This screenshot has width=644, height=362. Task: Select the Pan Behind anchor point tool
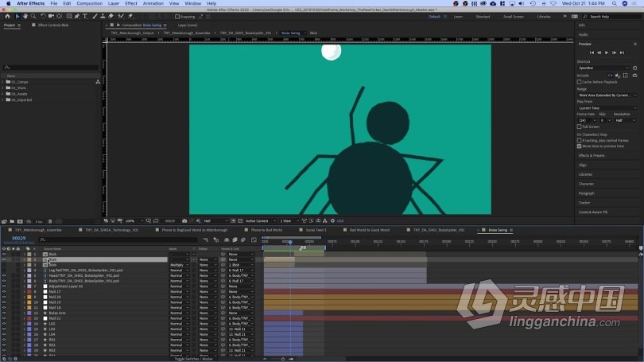(59, 17)
